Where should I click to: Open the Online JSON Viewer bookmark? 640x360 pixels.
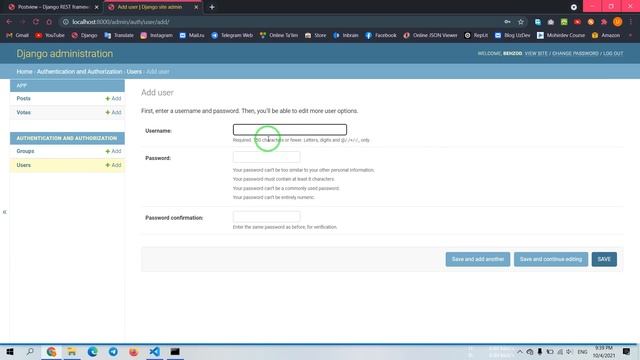click(431, 36)
